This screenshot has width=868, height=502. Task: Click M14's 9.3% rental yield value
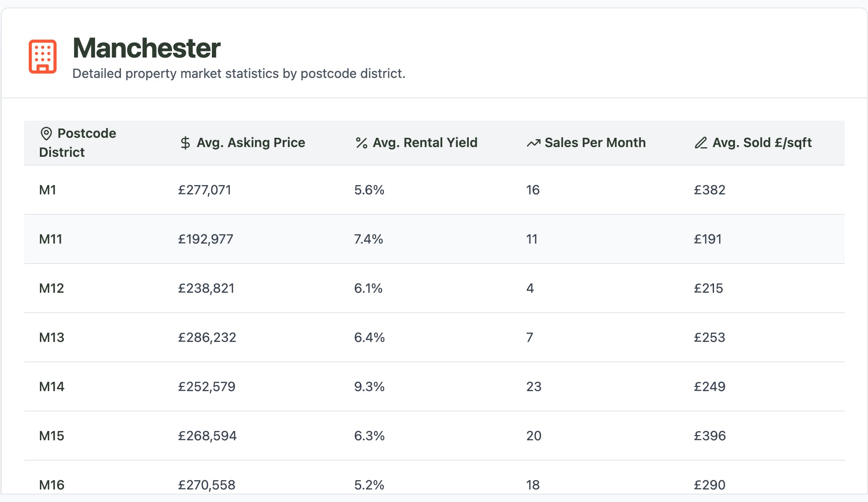click(x=369, y=387)
